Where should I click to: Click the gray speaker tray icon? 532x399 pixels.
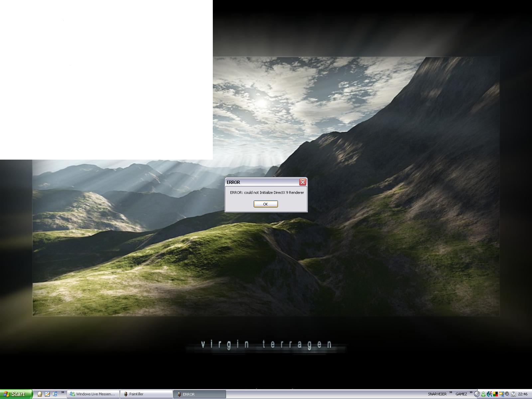507,394
